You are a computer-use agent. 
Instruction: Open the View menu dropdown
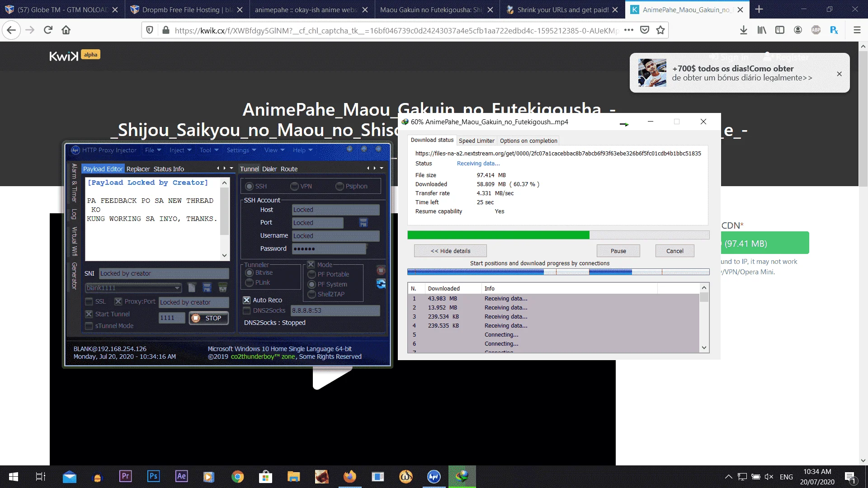coord(274,150)
